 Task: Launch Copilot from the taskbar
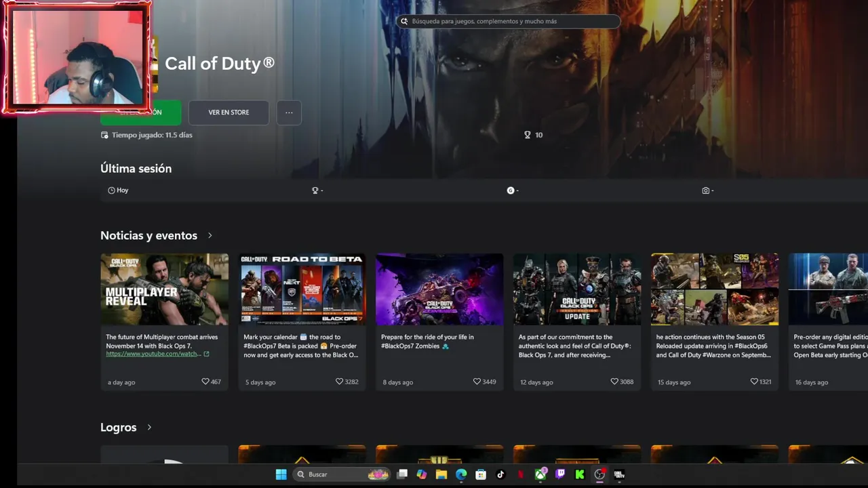422,474
